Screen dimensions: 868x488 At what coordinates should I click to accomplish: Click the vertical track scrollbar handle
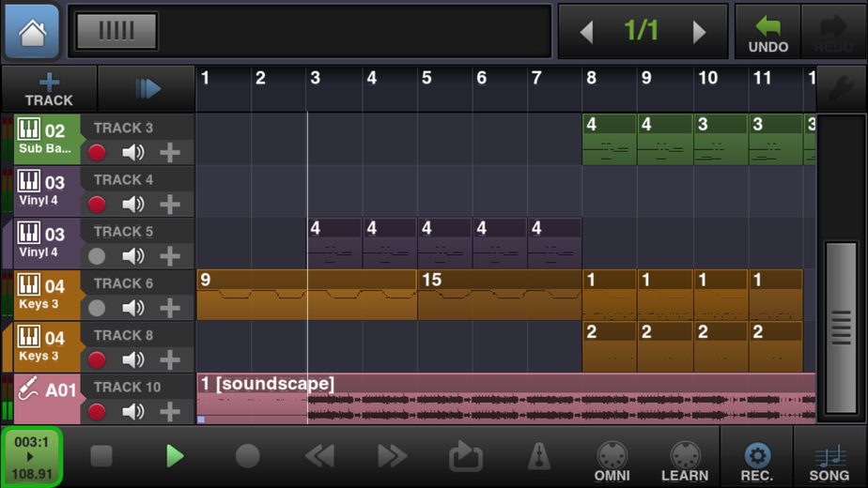pyautogui.click(x=841, y=328)
